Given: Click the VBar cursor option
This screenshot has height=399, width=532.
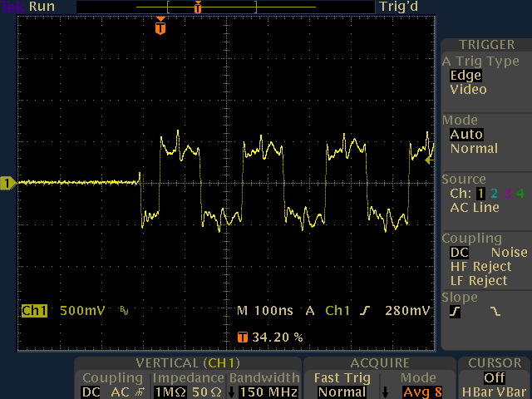Looking at the screenshot, I should (x=511, y=392).
